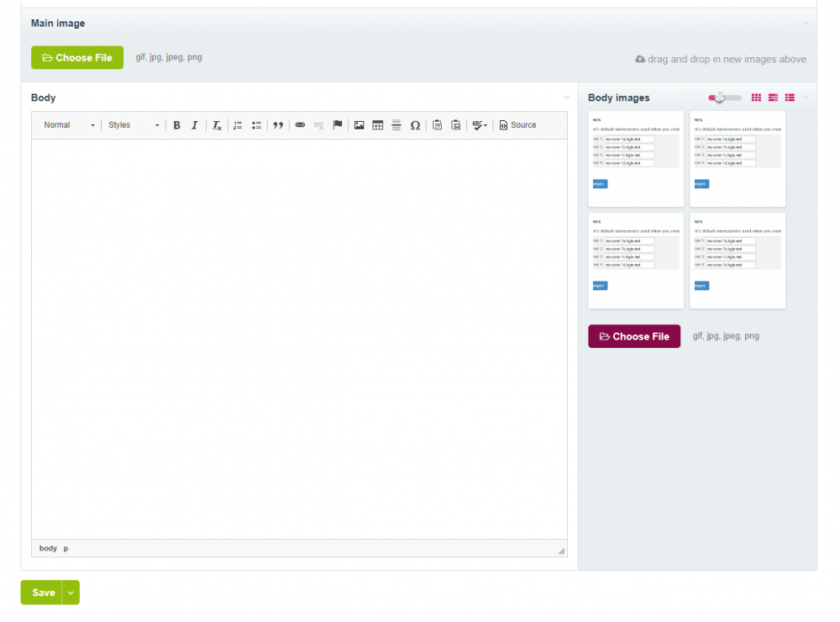840x622 pixels.
Task: Collapse the Main image section chevron
Action: [x=806, y=23]
